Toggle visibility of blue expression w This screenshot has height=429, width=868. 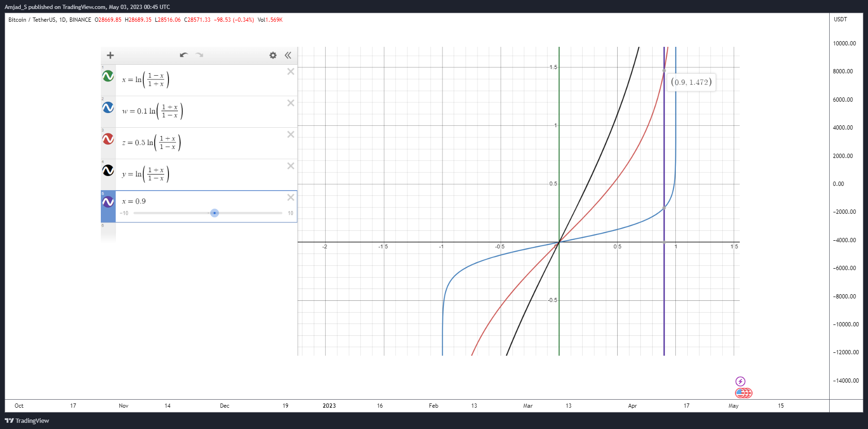point(108,107)
